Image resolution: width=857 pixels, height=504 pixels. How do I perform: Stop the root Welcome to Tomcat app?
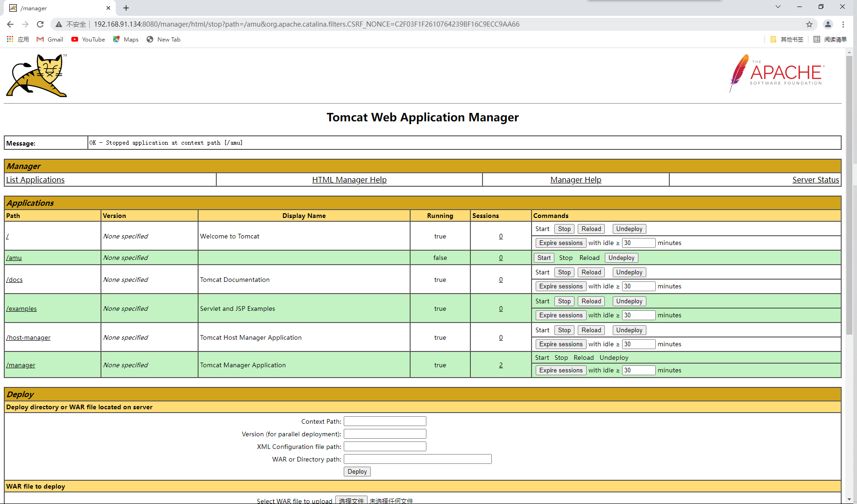(x=564, y=229)
